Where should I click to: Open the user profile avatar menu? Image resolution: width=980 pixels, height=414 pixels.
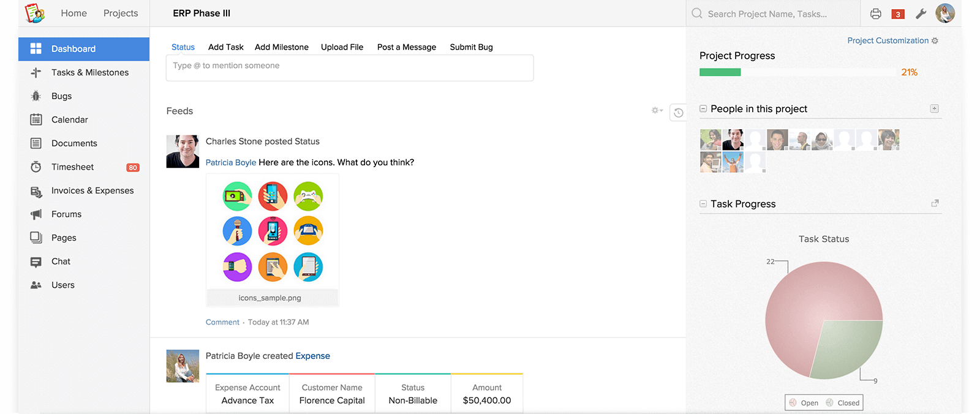[945, 13]
